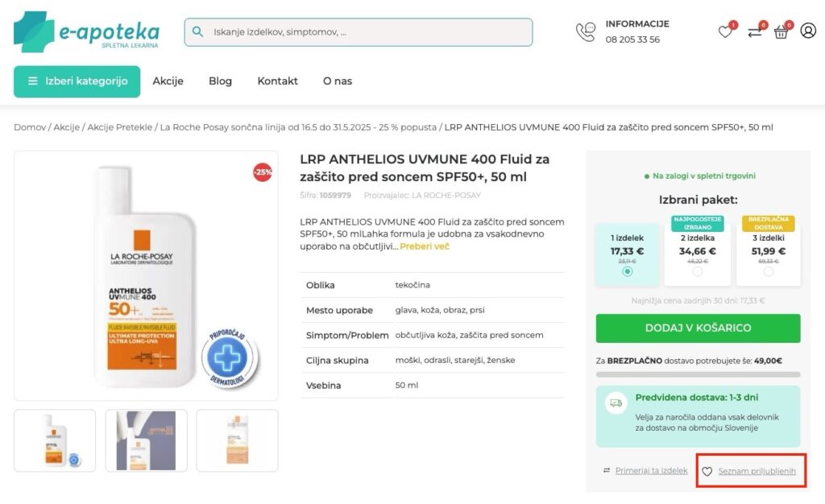
Task: Go to the Akcije menu item
Action: pos(168,81)
